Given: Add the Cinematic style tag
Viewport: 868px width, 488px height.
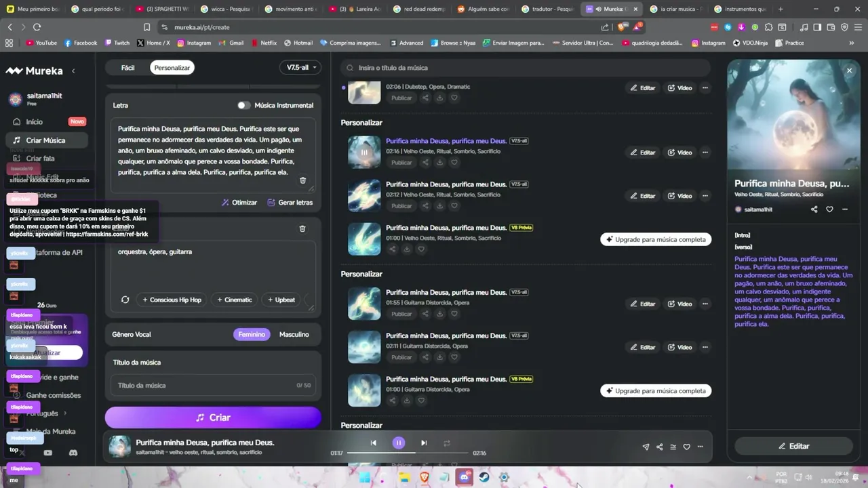Looking at the screenshot, I should pyautogui.click(x=234, y=300).
